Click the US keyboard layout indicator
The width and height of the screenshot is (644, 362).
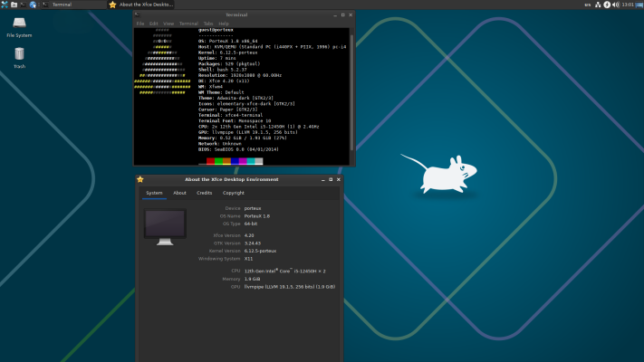588,5
